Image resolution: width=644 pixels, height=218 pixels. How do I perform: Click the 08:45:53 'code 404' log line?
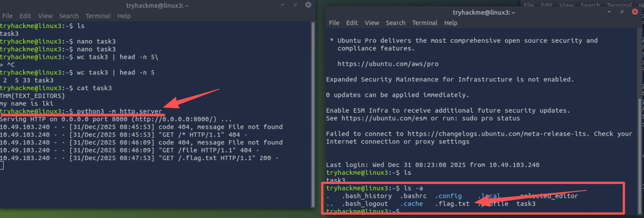point(141,127)
